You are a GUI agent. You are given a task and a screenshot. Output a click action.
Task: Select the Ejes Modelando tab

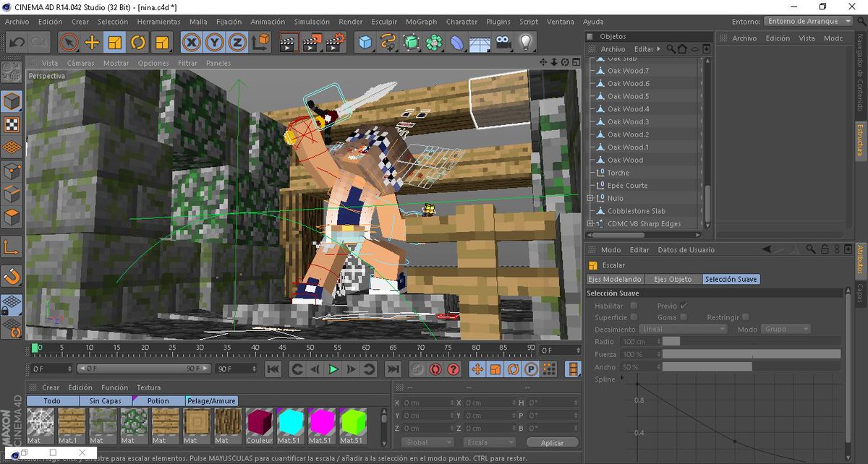pos(615,279)
